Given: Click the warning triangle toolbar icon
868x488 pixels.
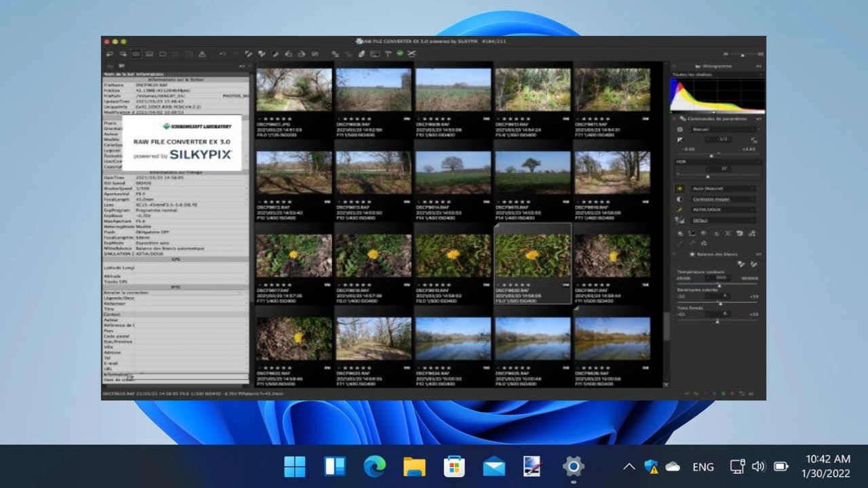Looking at the screenshot, I should click(x=202, y=54).
